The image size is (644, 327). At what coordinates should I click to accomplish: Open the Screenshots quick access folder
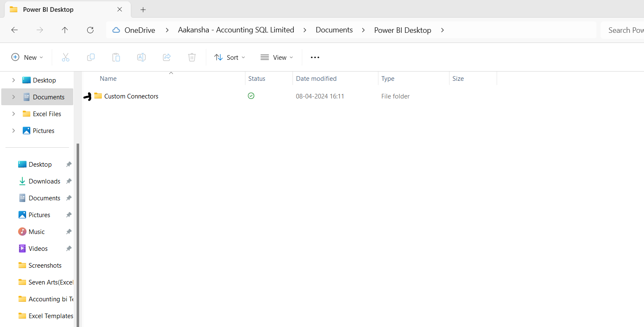click(x=45, y=265)
